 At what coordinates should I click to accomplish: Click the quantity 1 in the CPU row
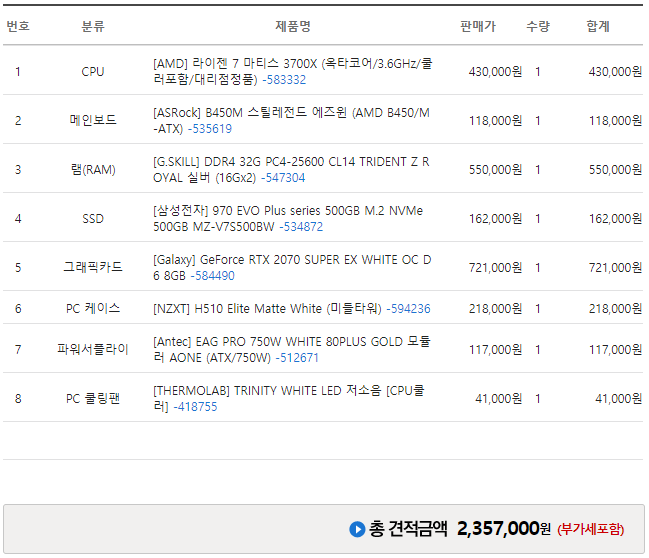538,72
